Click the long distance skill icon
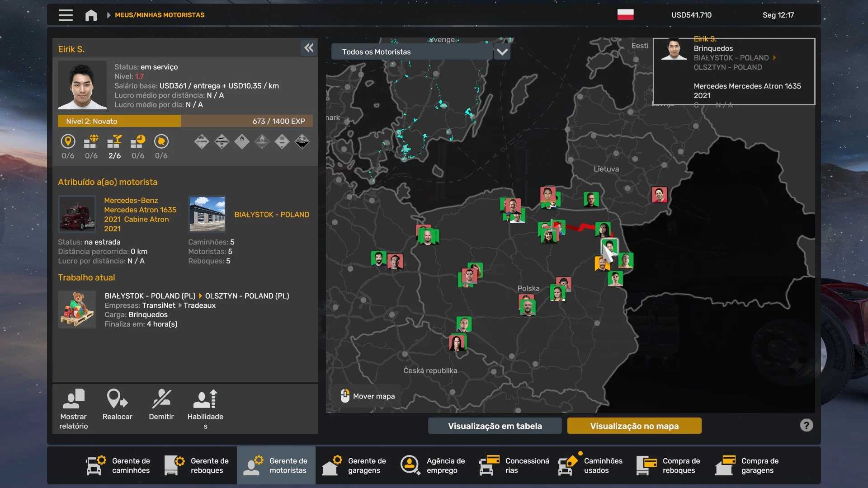The image size is (868, 488). [x=68, y=142]
